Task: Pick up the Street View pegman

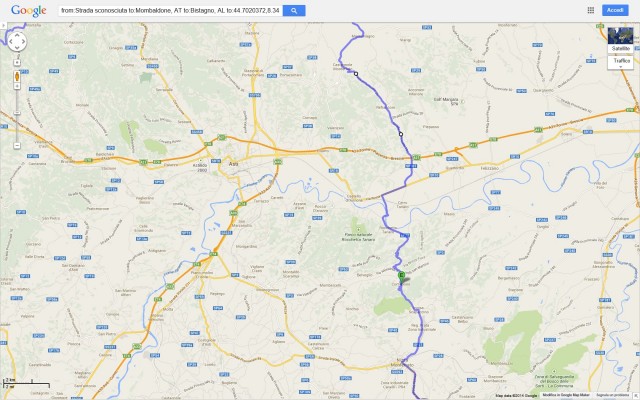Action: pyautogui.click(x=17, y=76)
